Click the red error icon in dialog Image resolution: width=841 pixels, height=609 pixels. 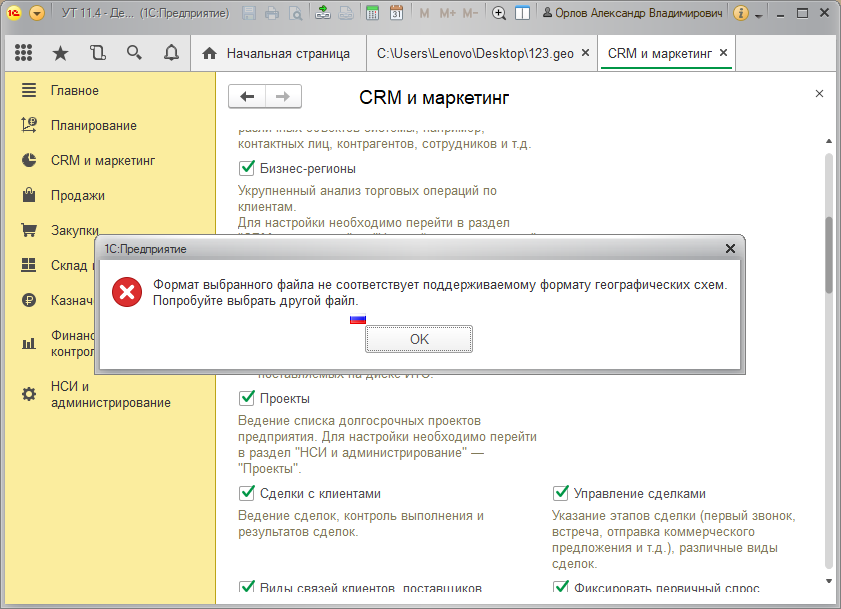(127, 292)
